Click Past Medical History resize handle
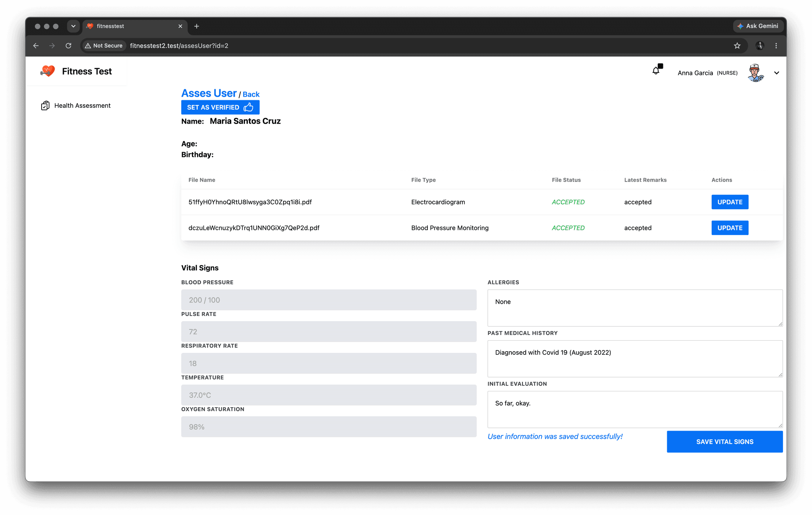The height and width of the screenshot is (515, 812). click(x=780, y=374)
